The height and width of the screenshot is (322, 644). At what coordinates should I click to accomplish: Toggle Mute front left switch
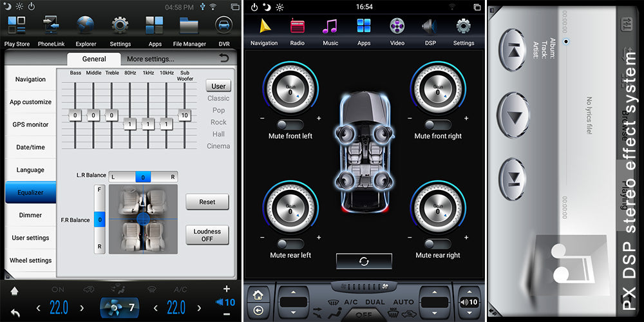(x=290, y=124)
